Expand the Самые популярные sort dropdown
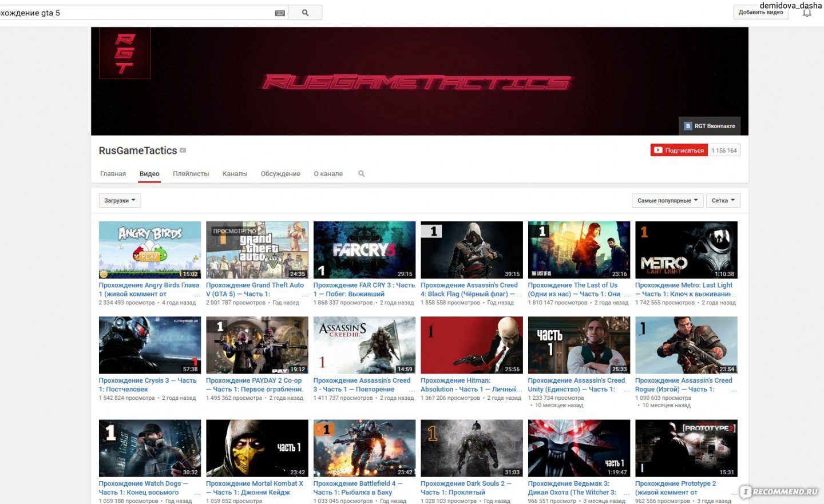 [x=668, y=201]
